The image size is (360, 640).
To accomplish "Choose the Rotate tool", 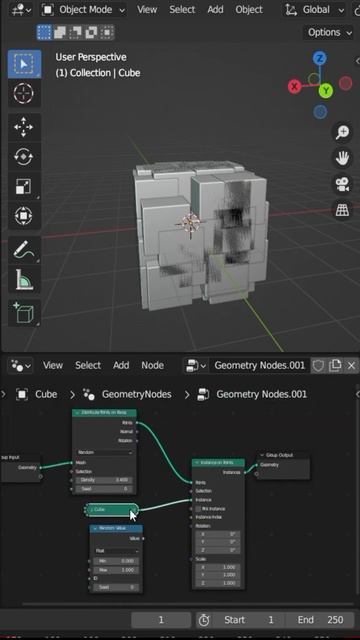I will coord(24,156).
